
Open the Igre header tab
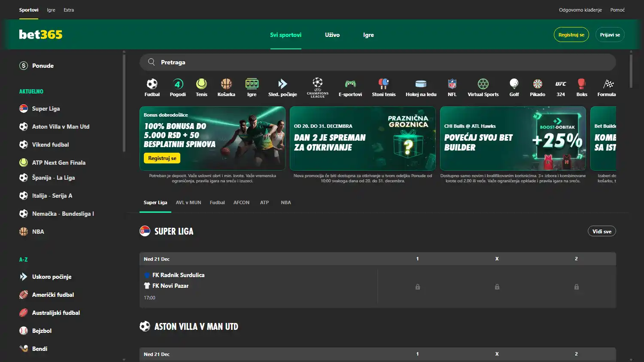click(368, 35)
